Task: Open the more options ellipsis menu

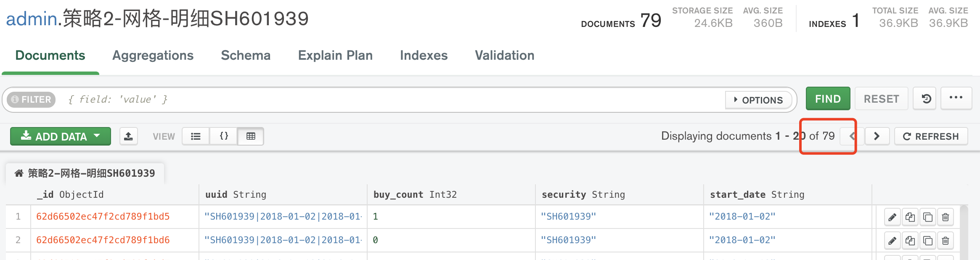Action: 956,98
